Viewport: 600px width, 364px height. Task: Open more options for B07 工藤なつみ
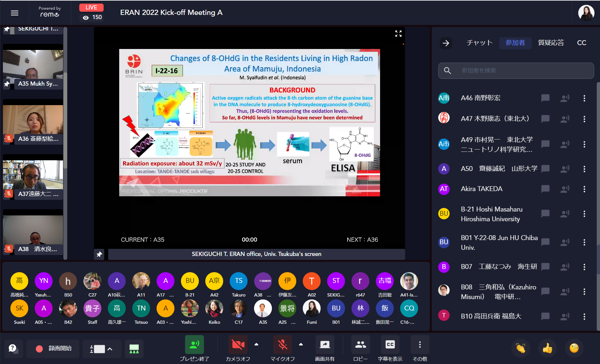point(584,267)
